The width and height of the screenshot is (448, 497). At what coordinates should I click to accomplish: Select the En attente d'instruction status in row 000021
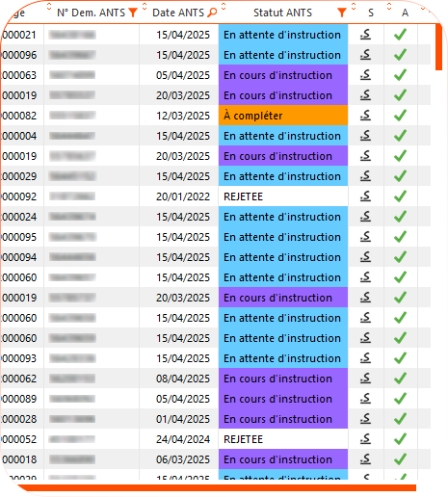(x=283, y=35)
